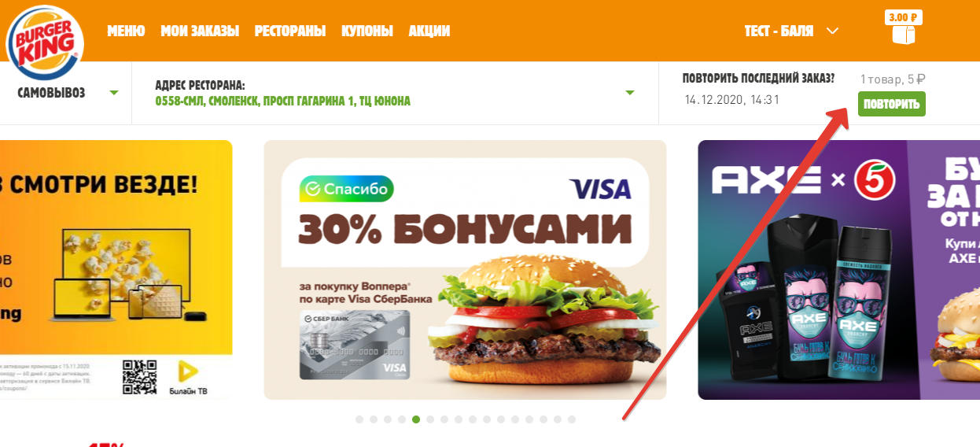Open the shopping bag cart icon
This screenshot has height=447, width=980.
(x=904, y=34)
